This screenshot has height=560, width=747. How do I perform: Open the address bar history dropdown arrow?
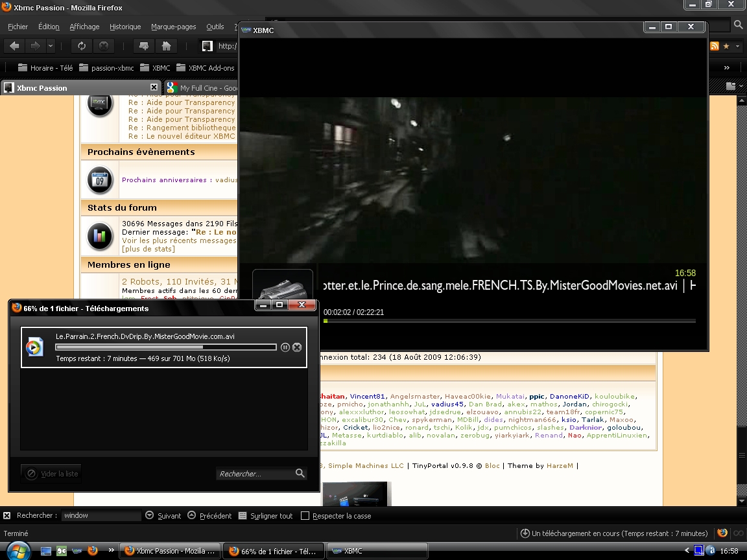(737, 46)
